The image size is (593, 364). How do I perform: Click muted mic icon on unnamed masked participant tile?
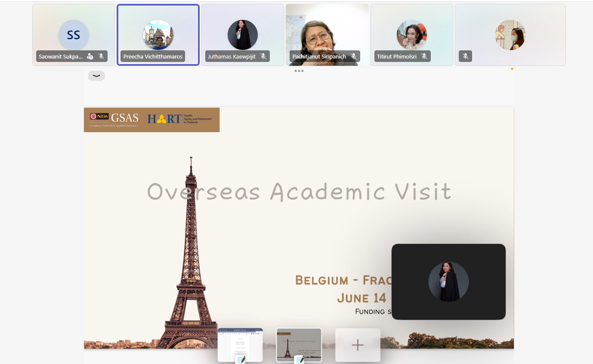coord(465,56)
